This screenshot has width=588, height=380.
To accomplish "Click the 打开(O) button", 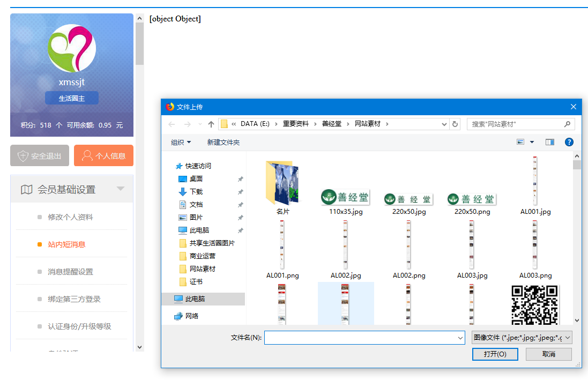I will click(x=495, y=354).
